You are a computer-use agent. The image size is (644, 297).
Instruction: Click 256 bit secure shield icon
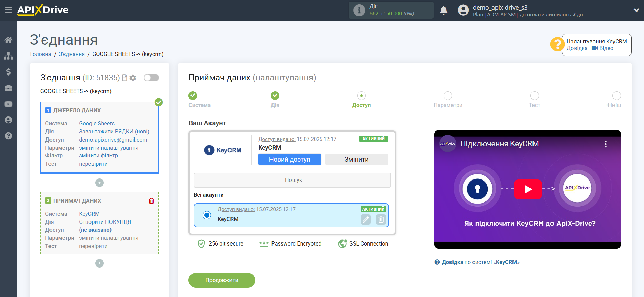pos(201,244)
